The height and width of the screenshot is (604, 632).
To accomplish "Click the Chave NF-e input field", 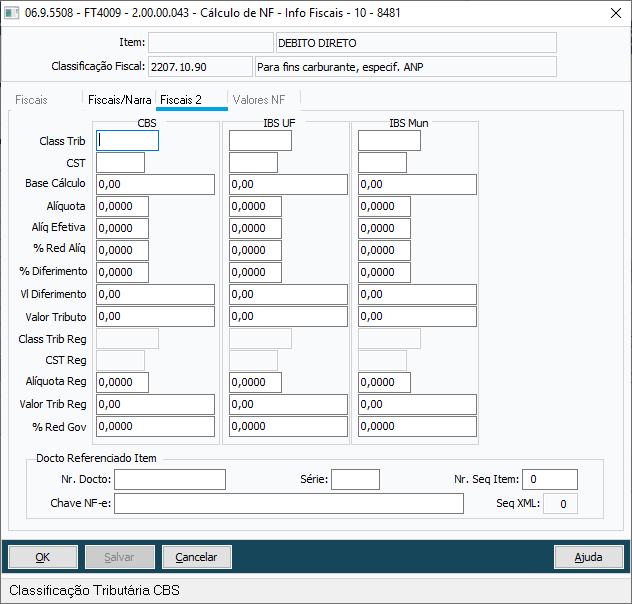I will coord(289,503).
